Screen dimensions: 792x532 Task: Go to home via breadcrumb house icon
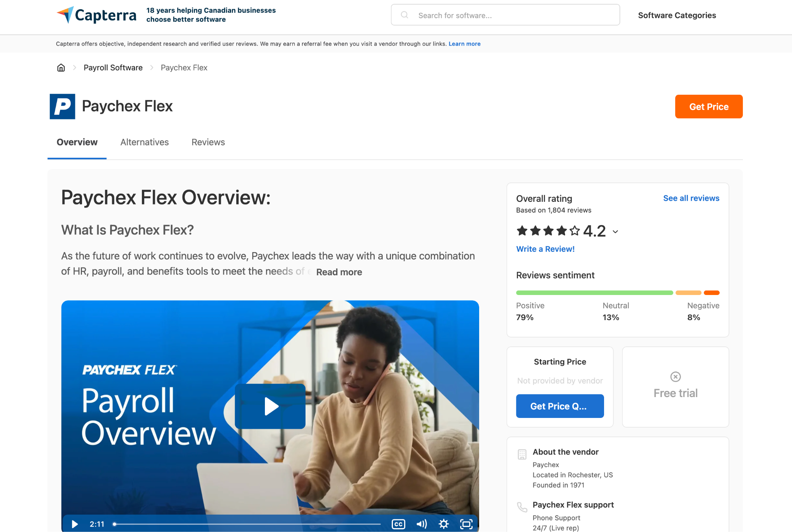pyautogui.click(x=61, y=68)
